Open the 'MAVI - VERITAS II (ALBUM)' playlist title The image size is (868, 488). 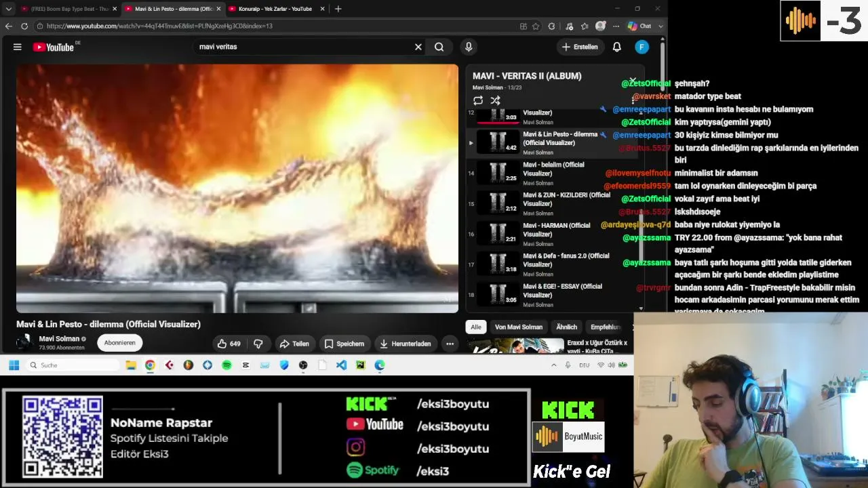pyautogui.click(x=527, y=76)
